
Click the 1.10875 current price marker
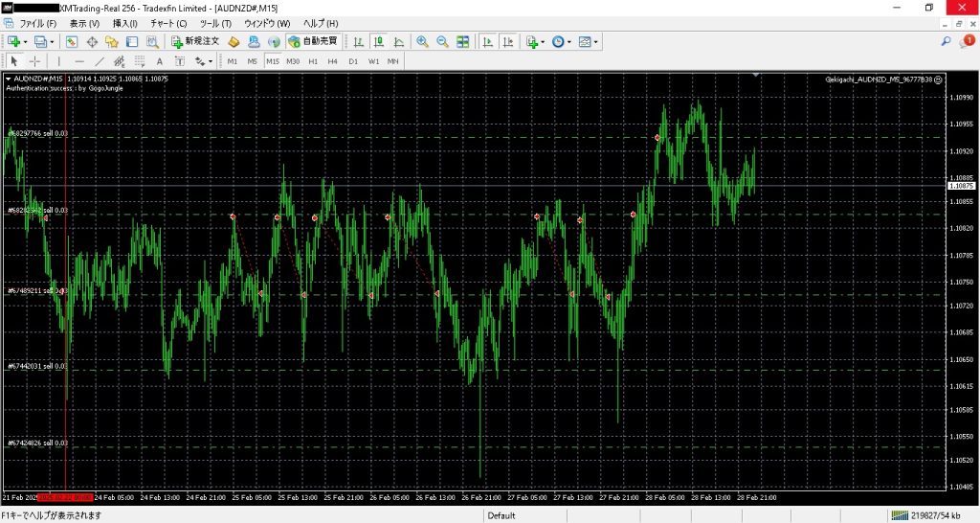tap(961, 186)
